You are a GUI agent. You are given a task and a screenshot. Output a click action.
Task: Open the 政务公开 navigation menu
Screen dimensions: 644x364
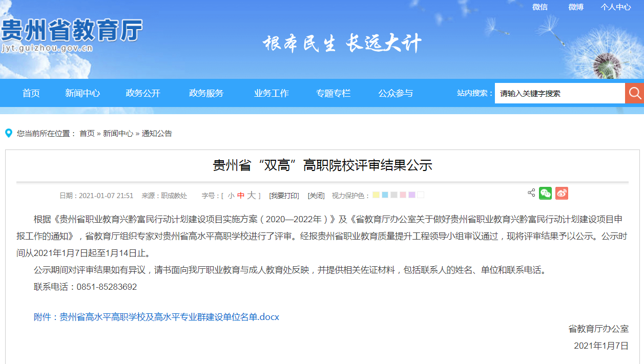click(143, 93)
